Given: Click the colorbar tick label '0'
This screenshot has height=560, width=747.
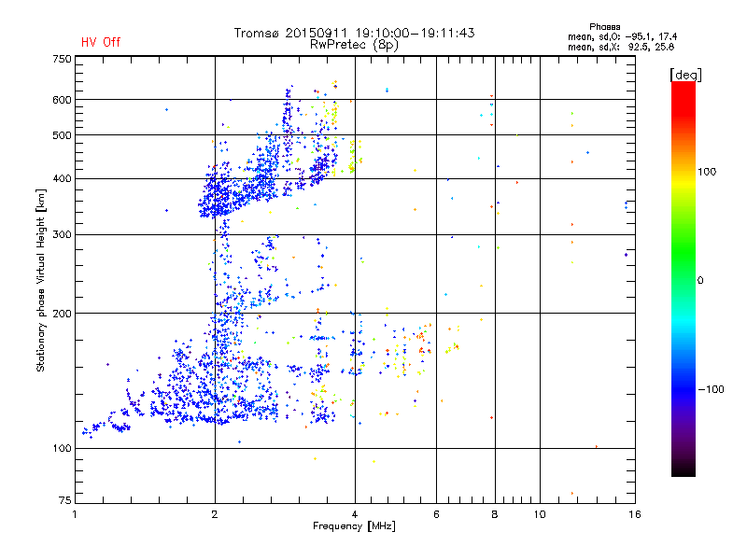Looking at the screenshot, I should [700, 280].
